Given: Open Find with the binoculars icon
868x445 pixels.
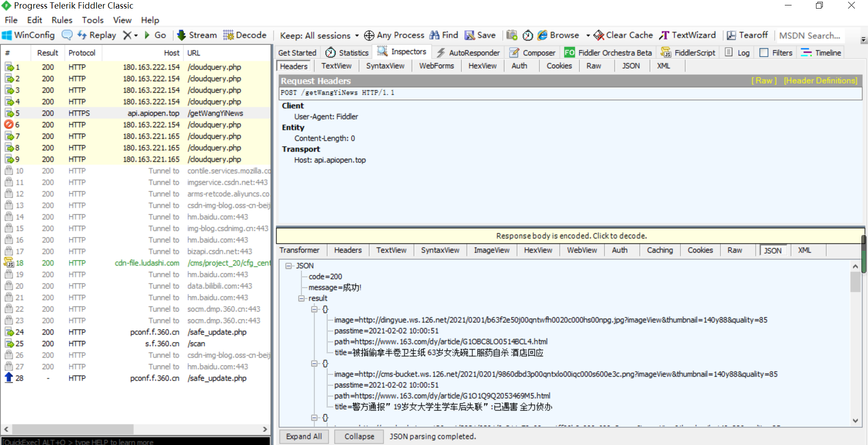Looking at the screenshot, I should click(443, 35).
